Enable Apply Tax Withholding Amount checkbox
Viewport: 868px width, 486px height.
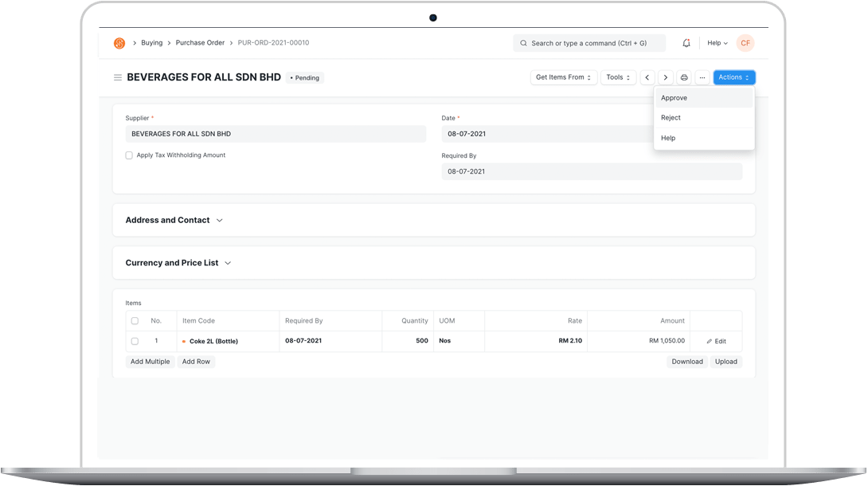pyautogui.click(x=129, y=155)
